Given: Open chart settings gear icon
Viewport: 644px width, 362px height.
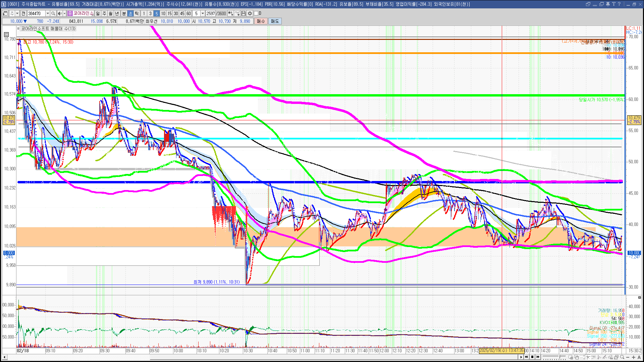Looking at the screenshot, I should coord(250,13).
